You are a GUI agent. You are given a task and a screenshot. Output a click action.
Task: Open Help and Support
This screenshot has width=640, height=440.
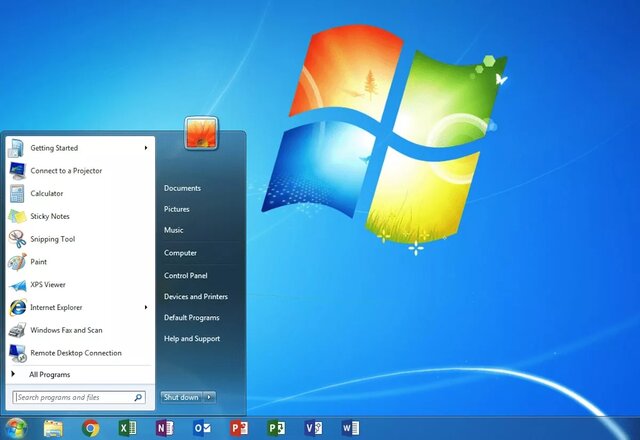[x=192, y=339]
